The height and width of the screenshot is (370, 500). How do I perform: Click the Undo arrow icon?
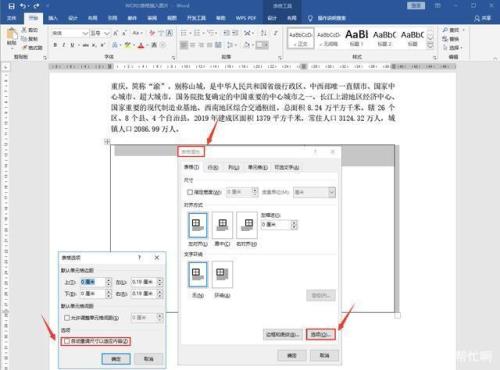(x=23, y=6)
